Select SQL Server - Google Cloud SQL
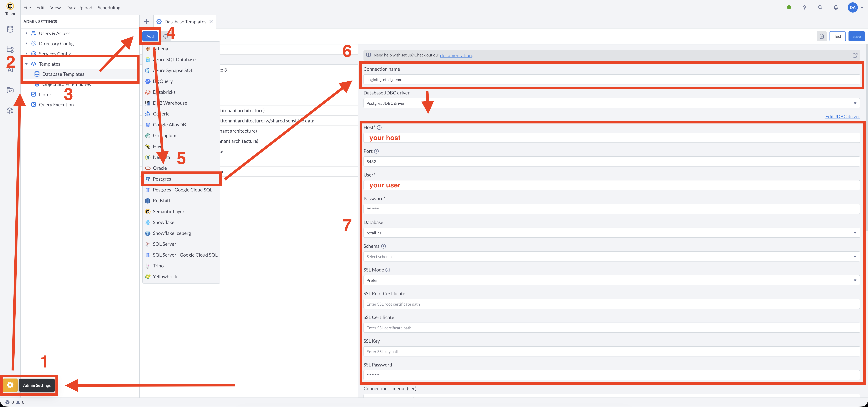The height and width of the screenshot is (407, 868). click(181, 255)
